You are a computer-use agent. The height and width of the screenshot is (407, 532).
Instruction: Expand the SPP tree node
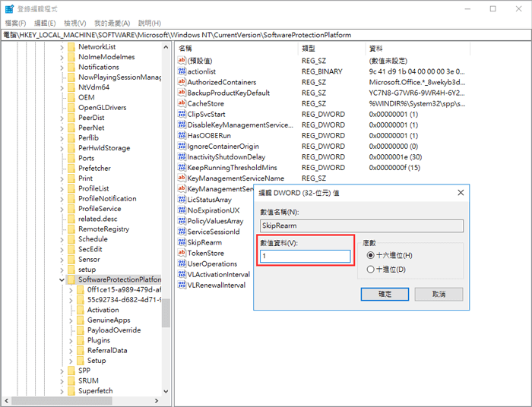(62, 371)
